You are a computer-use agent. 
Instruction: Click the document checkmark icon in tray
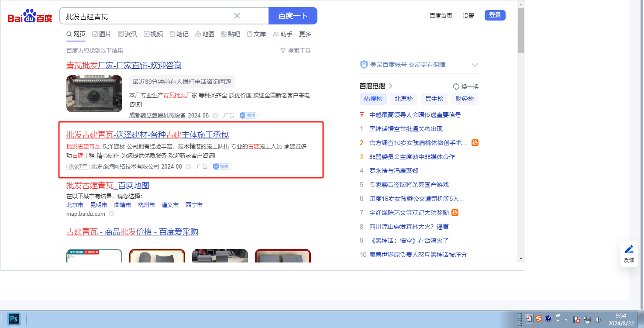coord(529,318)
